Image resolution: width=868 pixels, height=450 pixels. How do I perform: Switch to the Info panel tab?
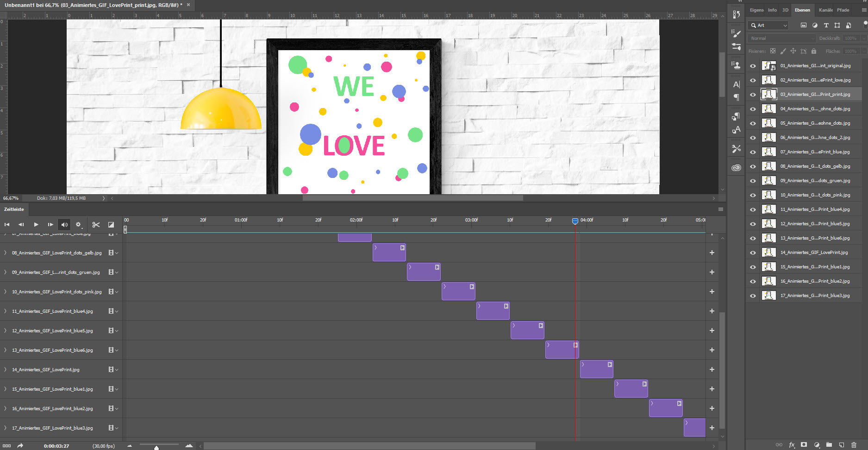coord(772,10)
